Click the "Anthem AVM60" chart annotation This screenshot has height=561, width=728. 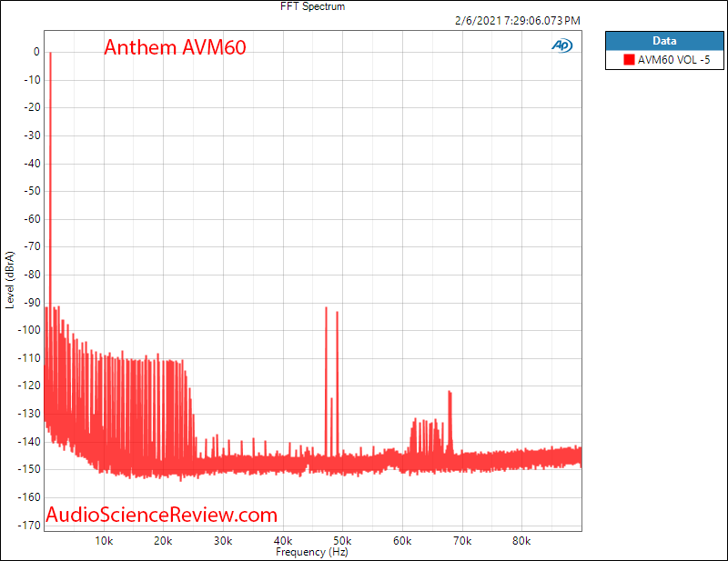click(175, 47)
